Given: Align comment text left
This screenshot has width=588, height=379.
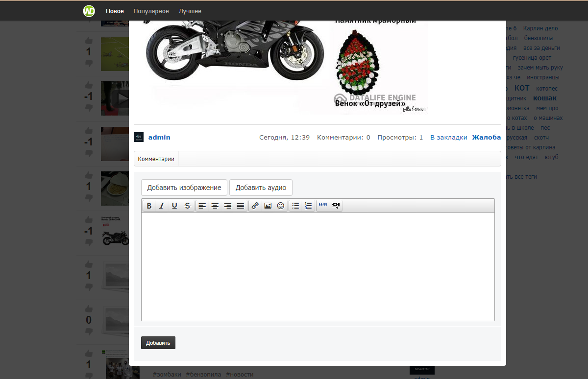Looking at the screenshot, I should click(x=202, y=206).
